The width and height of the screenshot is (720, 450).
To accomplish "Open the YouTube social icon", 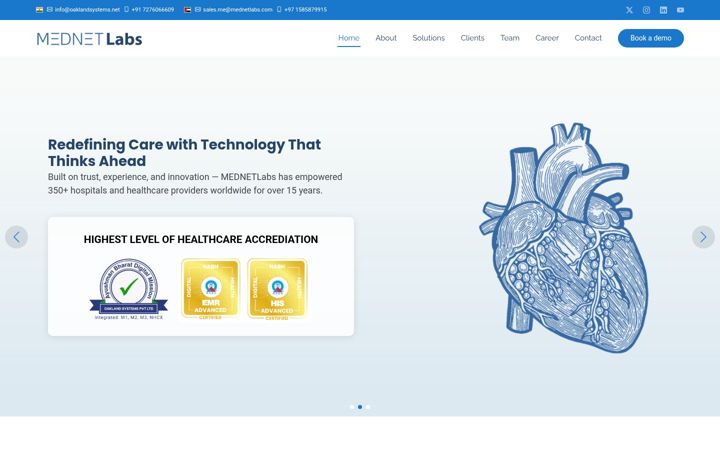I will (x=681, y=10).
